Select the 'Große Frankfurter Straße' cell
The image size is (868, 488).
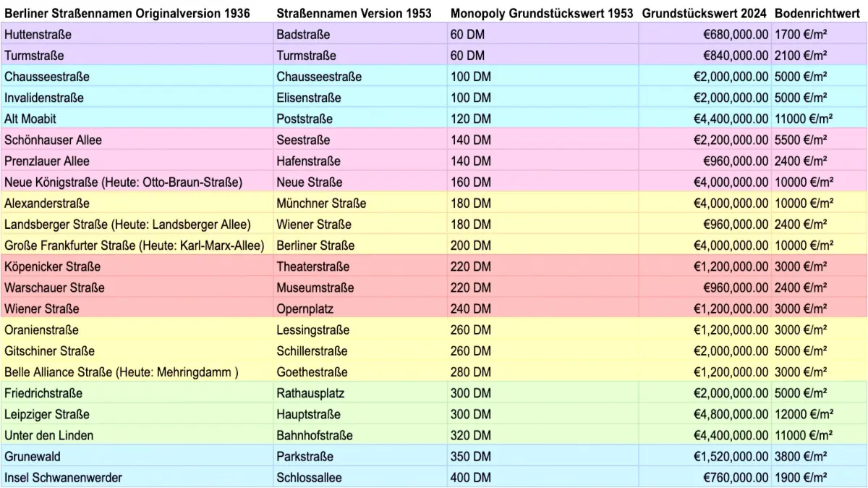click(134, 245)
